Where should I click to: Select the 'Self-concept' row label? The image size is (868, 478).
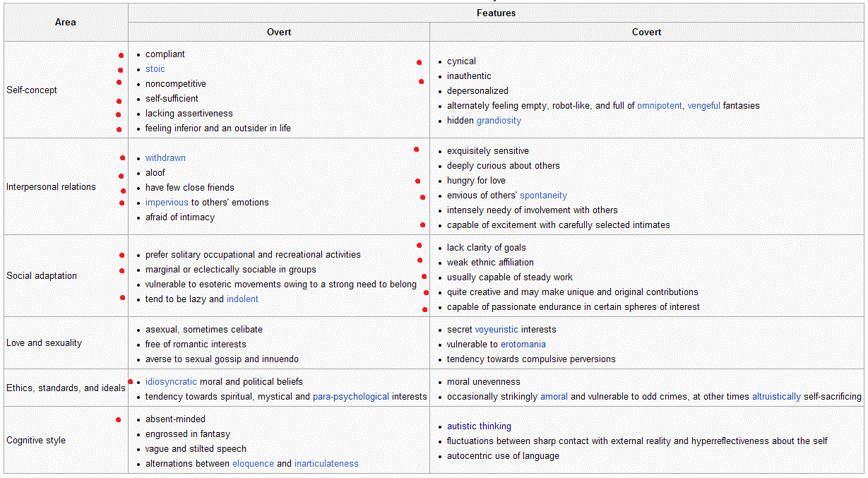click(x=32, y=90)
